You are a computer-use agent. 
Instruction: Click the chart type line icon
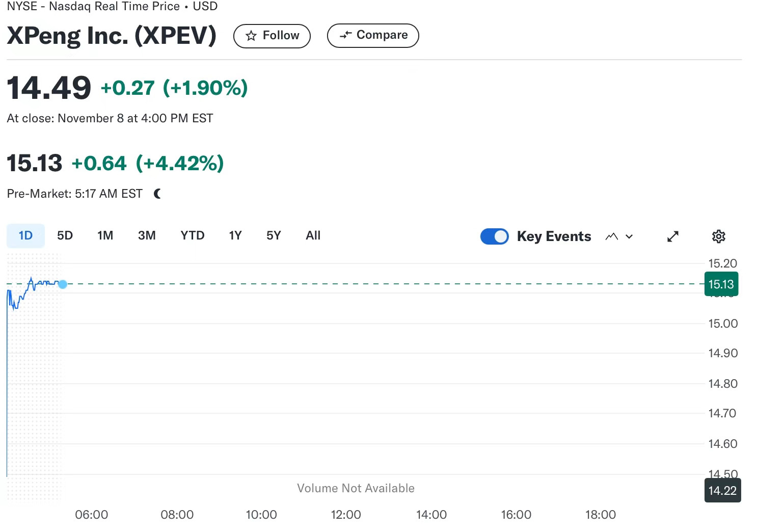click(x=612, y=236)
